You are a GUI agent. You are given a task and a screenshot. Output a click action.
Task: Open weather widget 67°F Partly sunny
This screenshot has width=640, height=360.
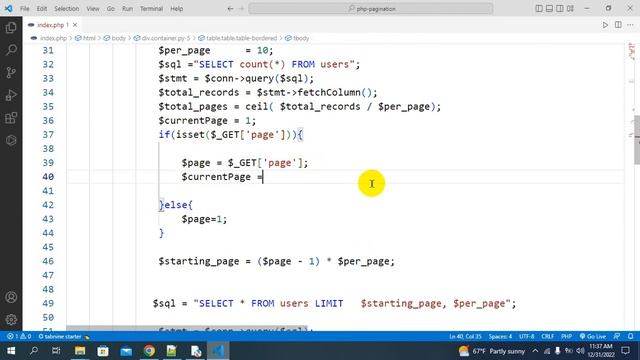(x=491, y=351)
